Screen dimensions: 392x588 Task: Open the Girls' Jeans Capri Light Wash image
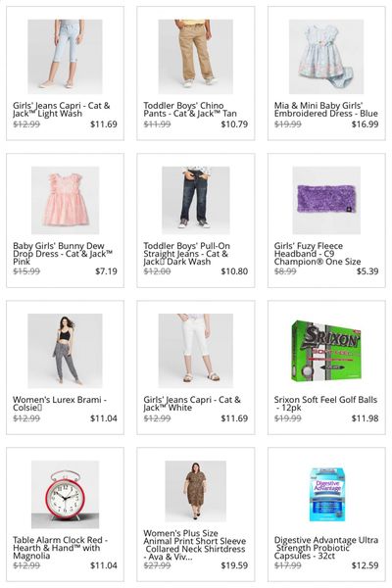pyautogui.click(x=65, y=56)
